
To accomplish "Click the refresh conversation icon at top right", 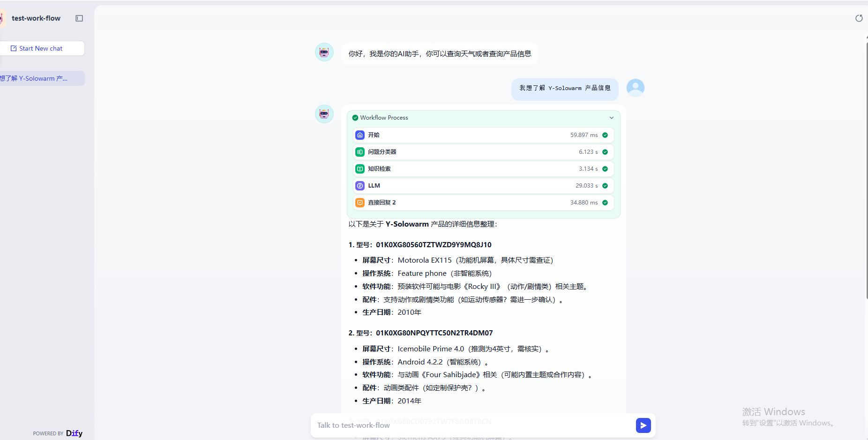I will [859, 18].
